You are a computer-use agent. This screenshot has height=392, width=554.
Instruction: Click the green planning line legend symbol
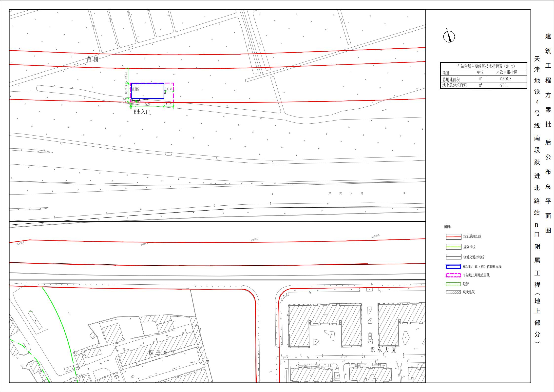pyautogui.click(x=454, y=247)
